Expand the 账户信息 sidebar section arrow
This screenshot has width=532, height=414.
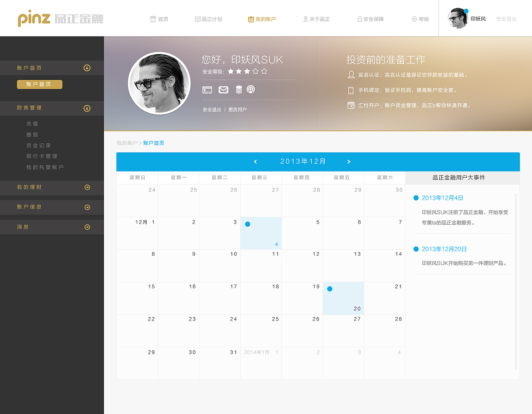point(87,207)
